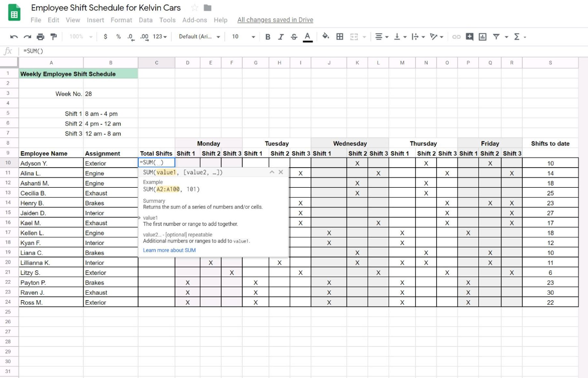Click the insert chart icon

(482, 37)
